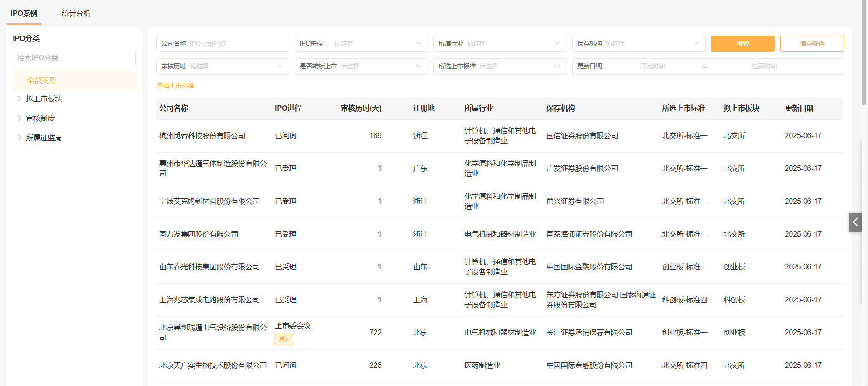Open 杭州觅睿科技股份有限公司 row

coord(500,136)
